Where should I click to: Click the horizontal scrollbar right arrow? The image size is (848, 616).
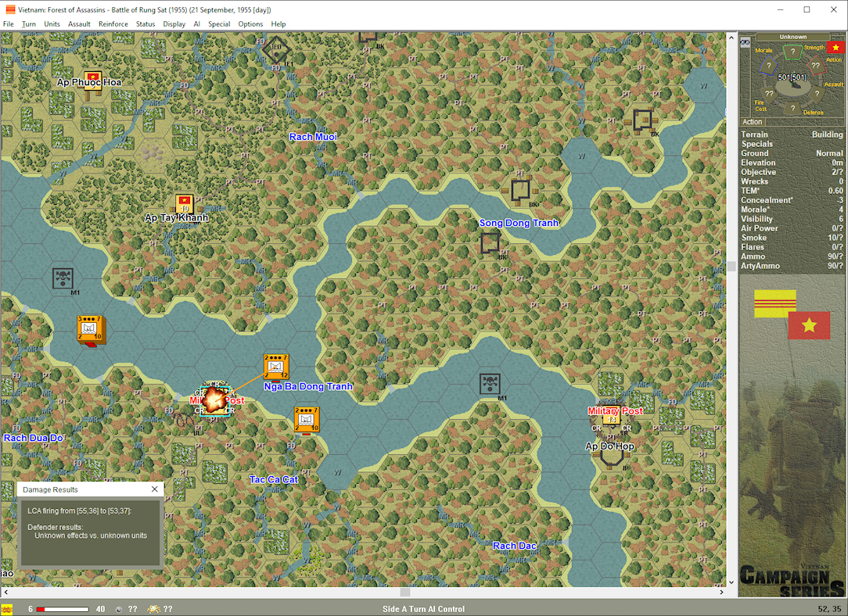(721, 593)
